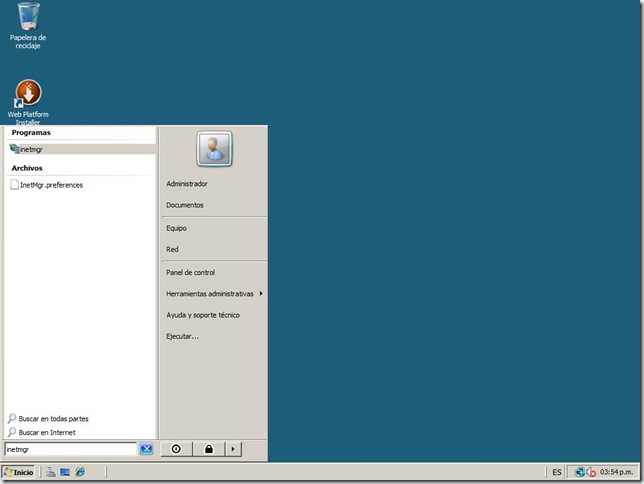
Task: Expand Herramientas administrativas submenu
Action: 214,294
